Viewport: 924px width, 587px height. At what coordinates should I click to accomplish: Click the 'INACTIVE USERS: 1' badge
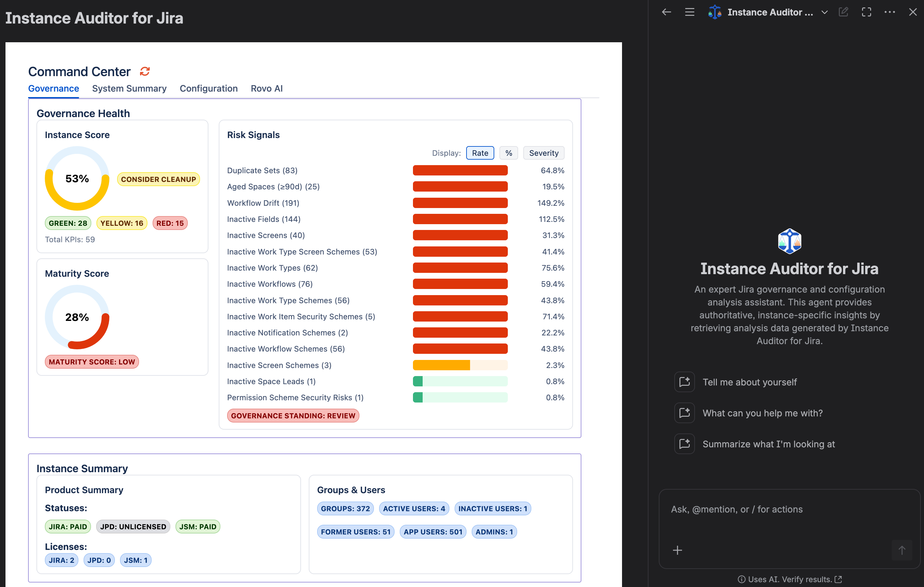493,509
